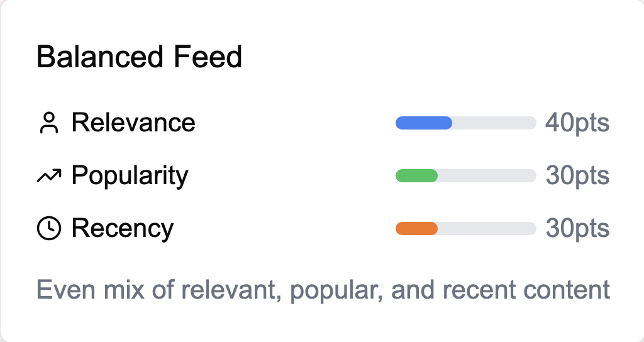Click the person icon beside Relevance

pyautogui.click(x=48, y=123)
